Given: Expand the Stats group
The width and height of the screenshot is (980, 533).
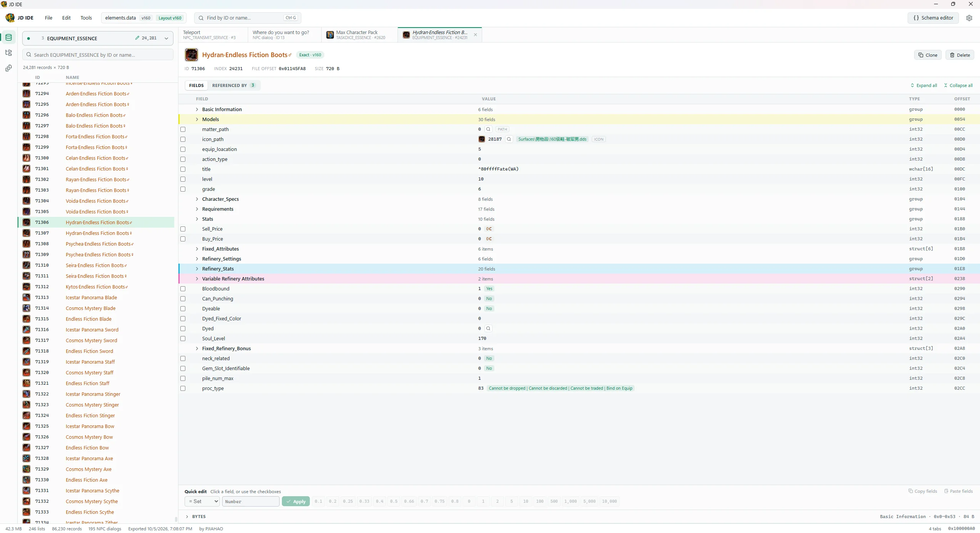Looking at the screenshot, I should [197, 219].
